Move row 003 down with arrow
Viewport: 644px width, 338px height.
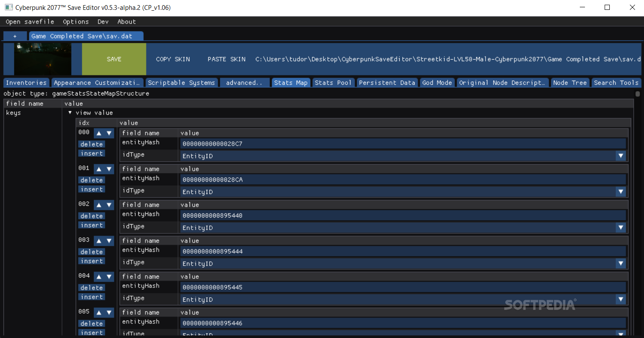tap(109, 241)
